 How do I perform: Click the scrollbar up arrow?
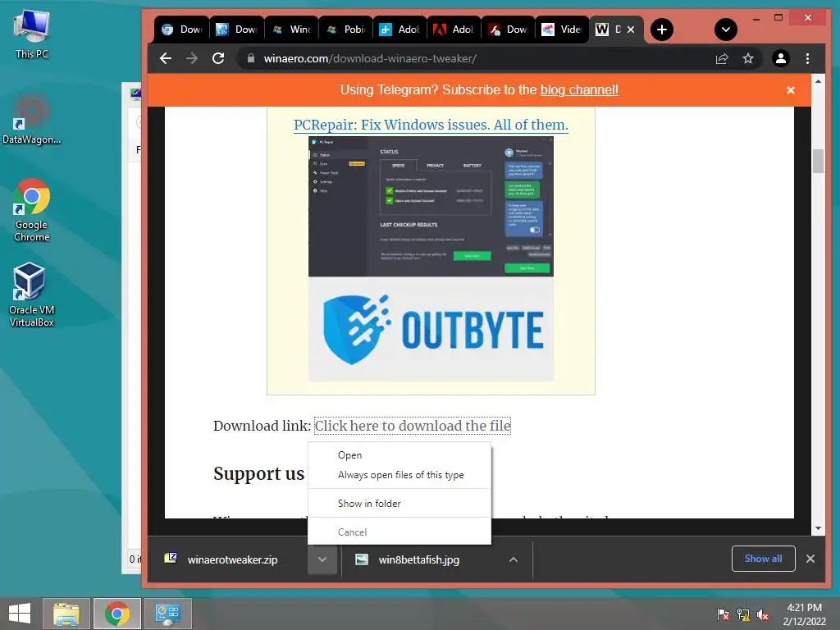point(818,81)
